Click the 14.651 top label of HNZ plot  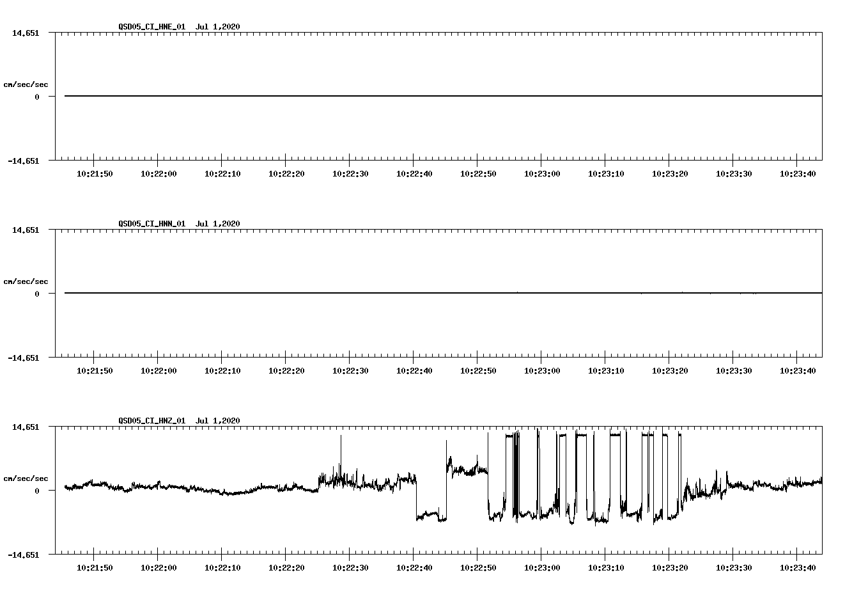click(26, 427)
